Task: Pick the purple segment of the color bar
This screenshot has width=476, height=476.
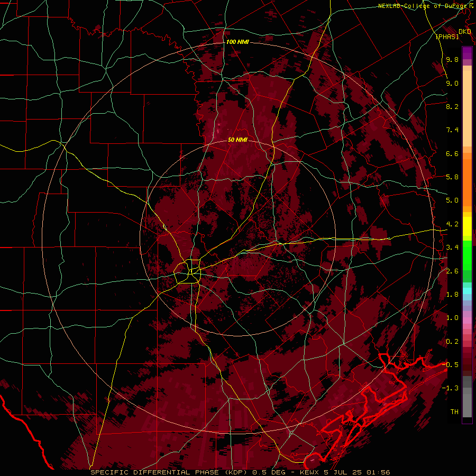Action: pos(467,53)
